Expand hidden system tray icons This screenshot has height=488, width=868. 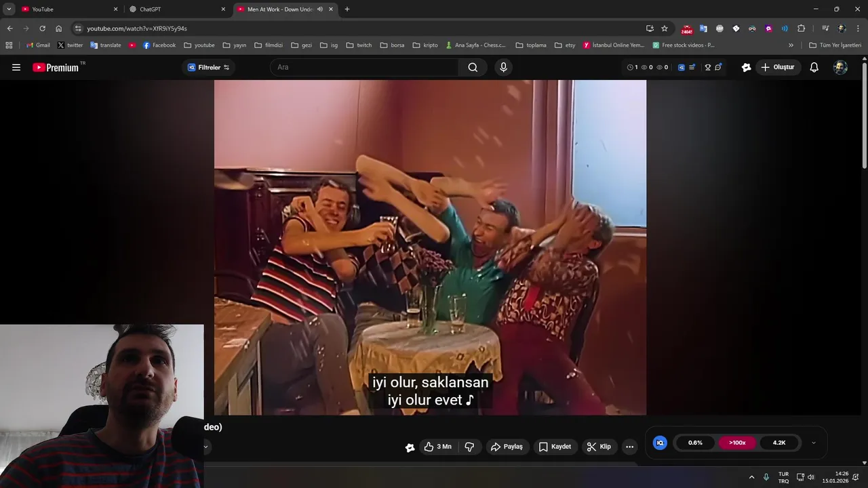(751, 477)
